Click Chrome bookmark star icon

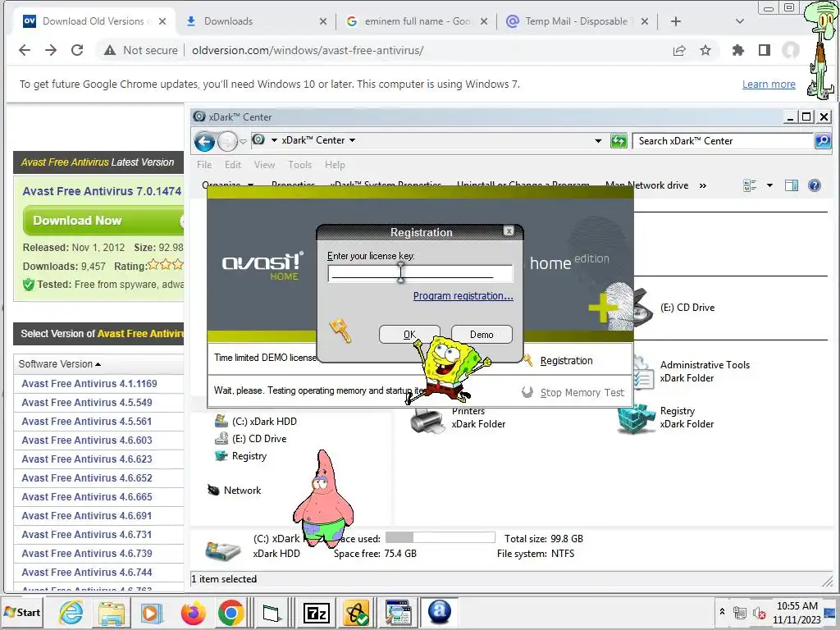coord(705,50)
